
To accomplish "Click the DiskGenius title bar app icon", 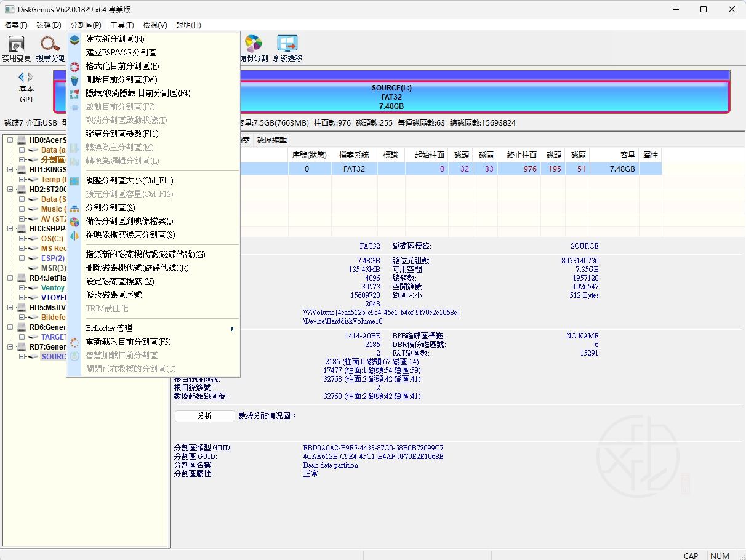I will (x=9, y=9).
